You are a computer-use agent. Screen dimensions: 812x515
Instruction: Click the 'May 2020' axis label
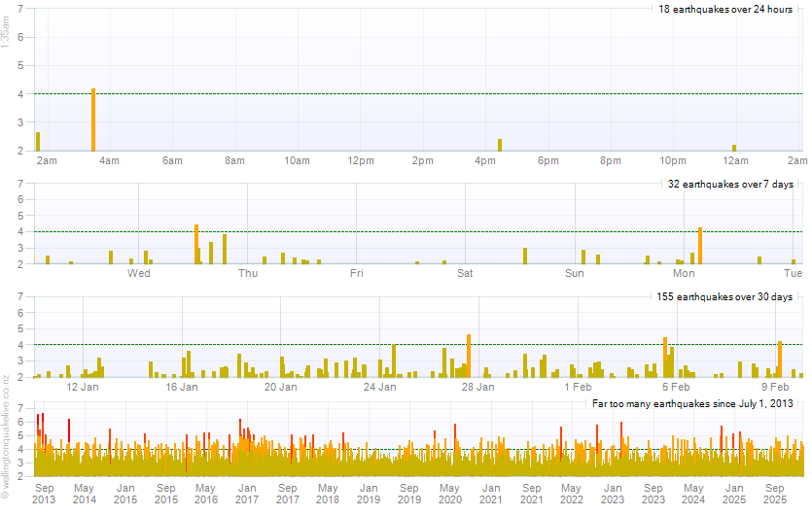pyautogui.click(x=449, y=494)
